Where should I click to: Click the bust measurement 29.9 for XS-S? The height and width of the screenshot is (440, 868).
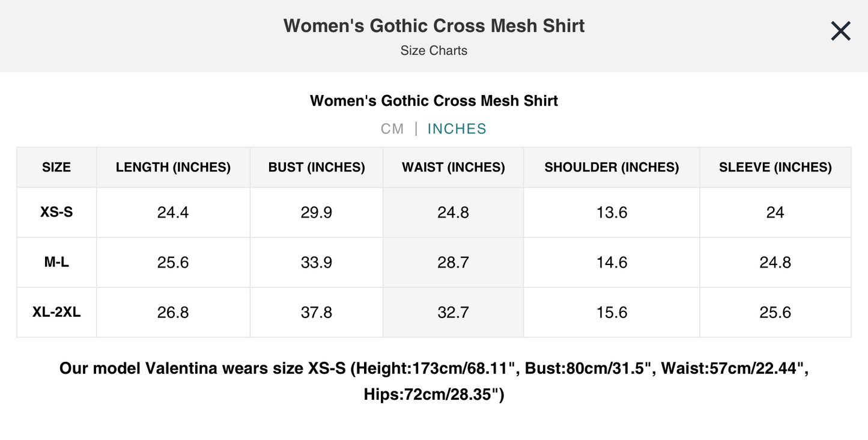click(316, 212)
